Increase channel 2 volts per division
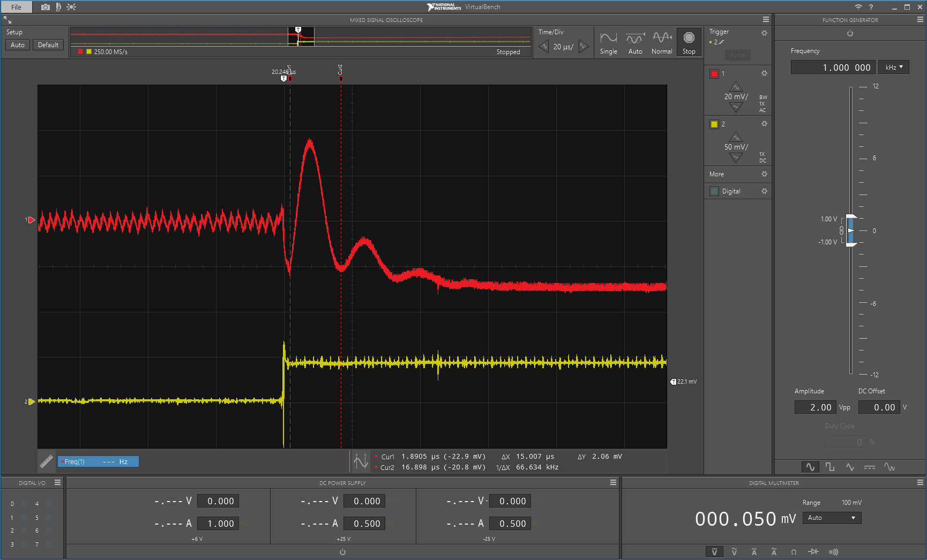927x560 pixels. [x=736, y=137]
